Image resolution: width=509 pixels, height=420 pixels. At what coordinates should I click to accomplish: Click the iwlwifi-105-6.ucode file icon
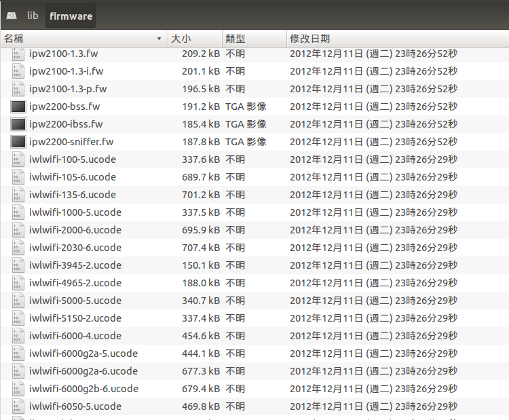click(x=18, y=177)
